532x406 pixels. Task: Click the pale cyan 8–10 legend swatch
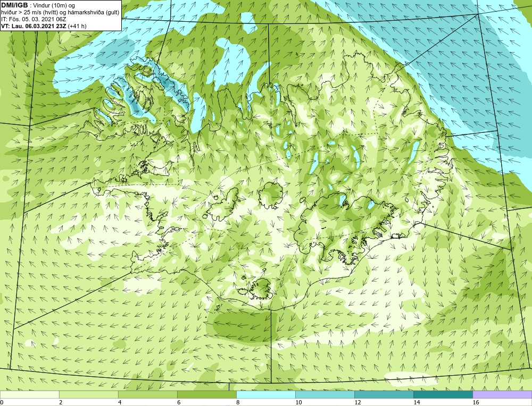265,394
